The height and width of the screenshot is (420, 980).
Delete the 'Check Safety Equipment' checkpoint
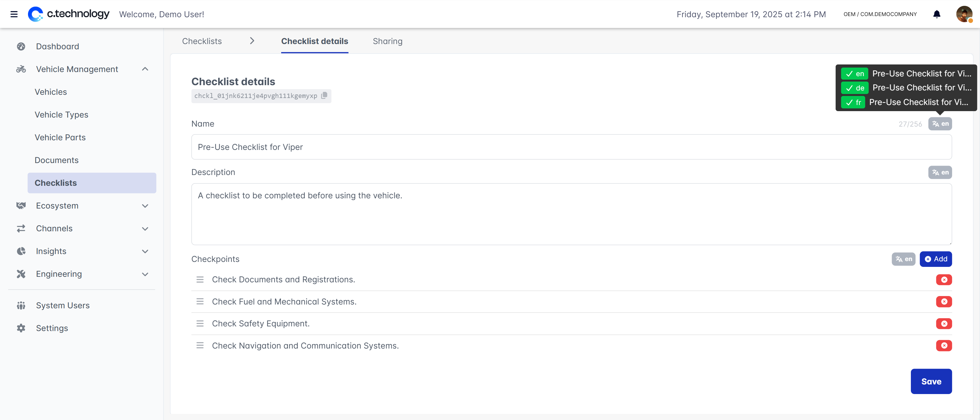[944, 324]
